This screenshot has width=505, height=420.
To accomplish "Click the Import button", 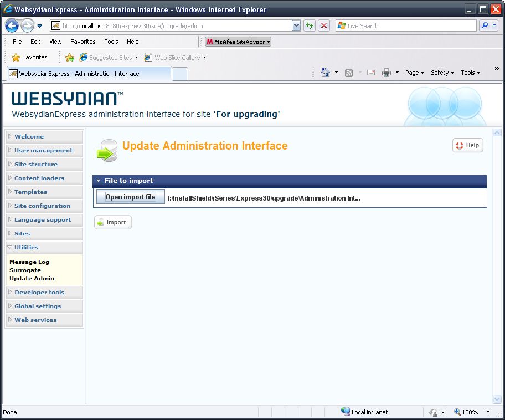I will pyautogui.click(x=113, y=222).
